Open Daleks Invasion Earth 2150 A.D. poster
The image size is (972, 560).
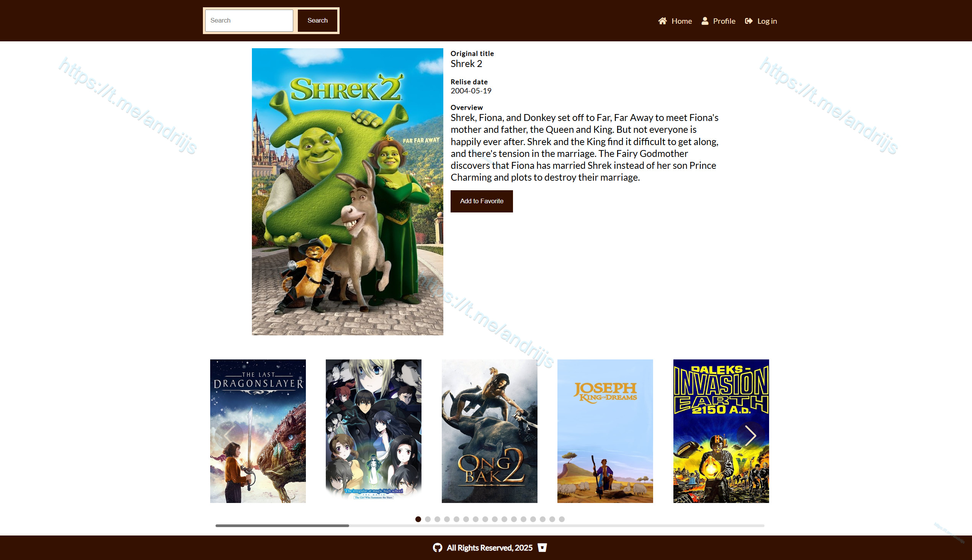tap(721, 431)
